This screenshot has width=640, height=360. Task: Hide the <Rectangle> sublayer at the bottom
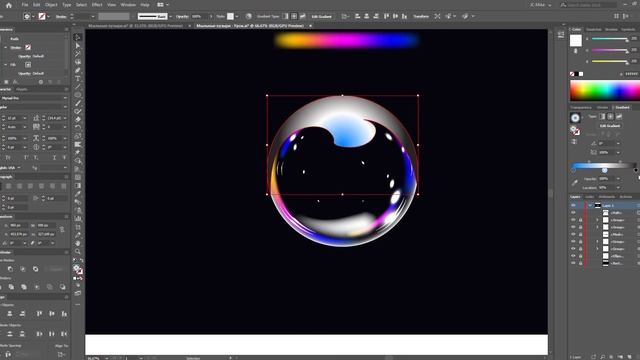pos(573,263)
